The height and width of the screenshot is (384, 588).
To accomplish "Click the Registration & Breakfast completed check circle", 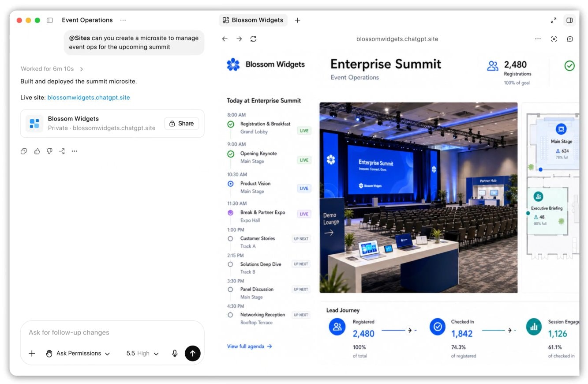I will (x=231, y=124).
